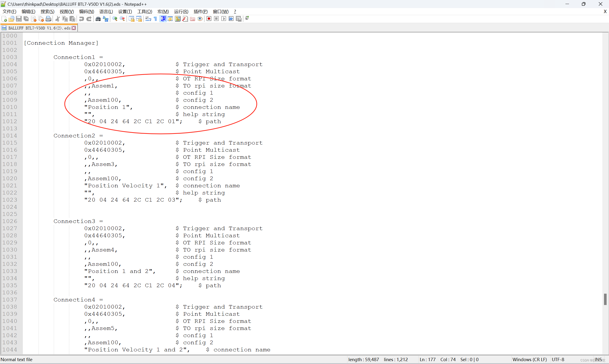Viewport: 609px width, 364px height.
Task: Toggle synchronized vertical scrolling icon
Action: click(x=132, y=19)
